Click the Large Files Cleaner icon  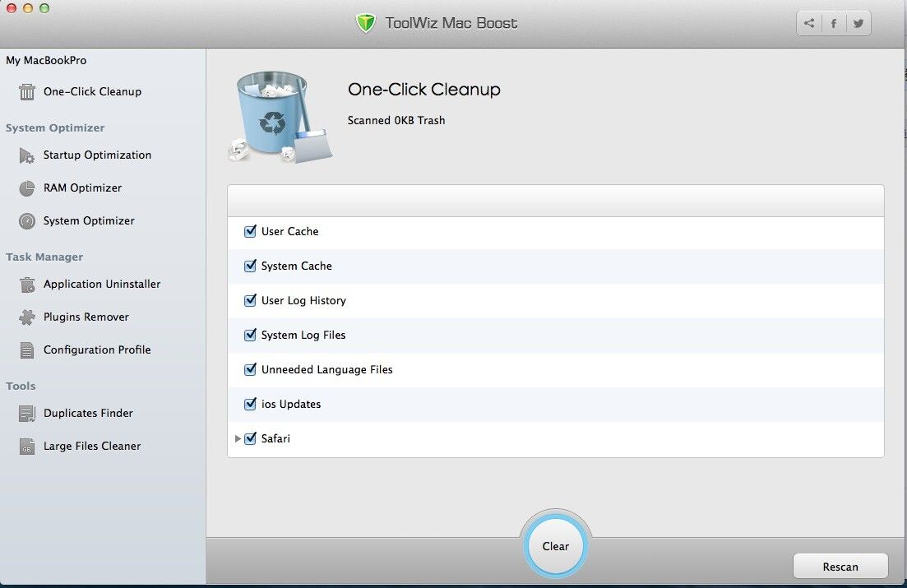26,447
